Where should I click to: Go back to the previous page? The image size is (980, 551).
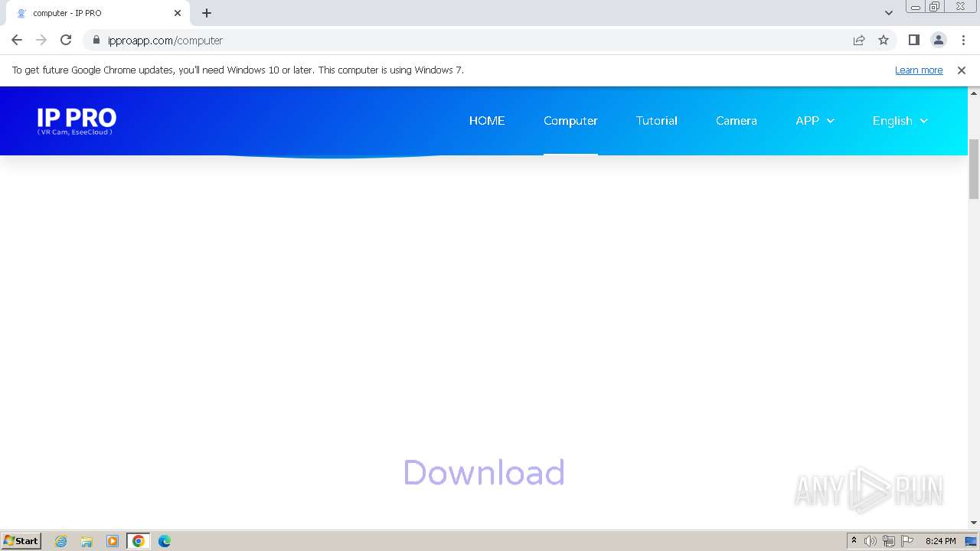point(17,40)
